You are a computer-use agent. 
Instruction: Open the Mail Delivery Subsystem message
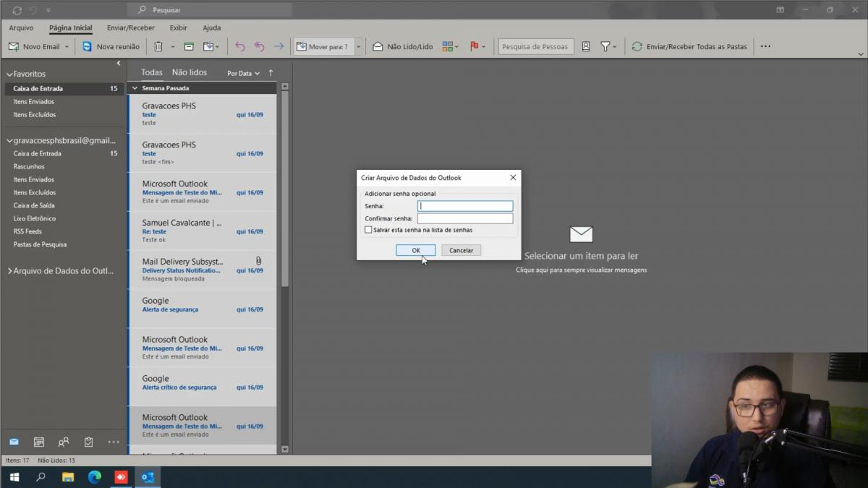click(202, 270)
